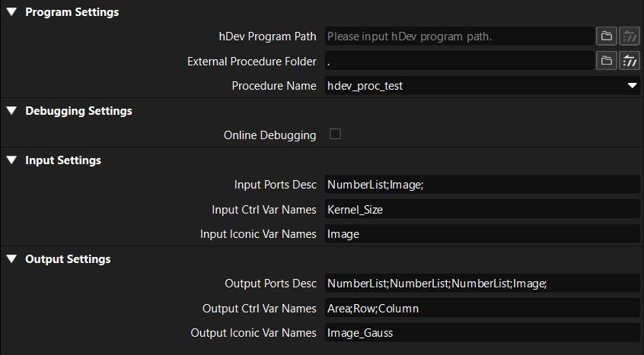Click the hdev_proc_test procedure name box
This screenshot has height=355, width=644.
tap(472, 86)
